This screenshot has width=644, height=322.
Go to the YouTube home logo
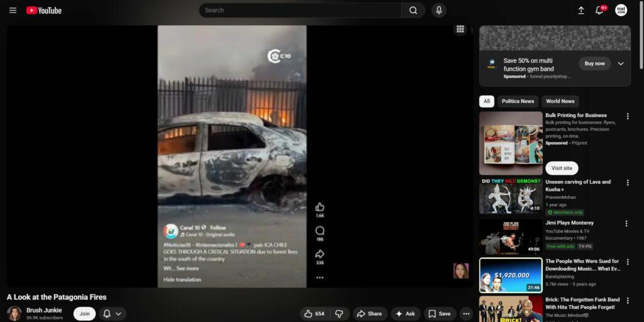(44, 10)
